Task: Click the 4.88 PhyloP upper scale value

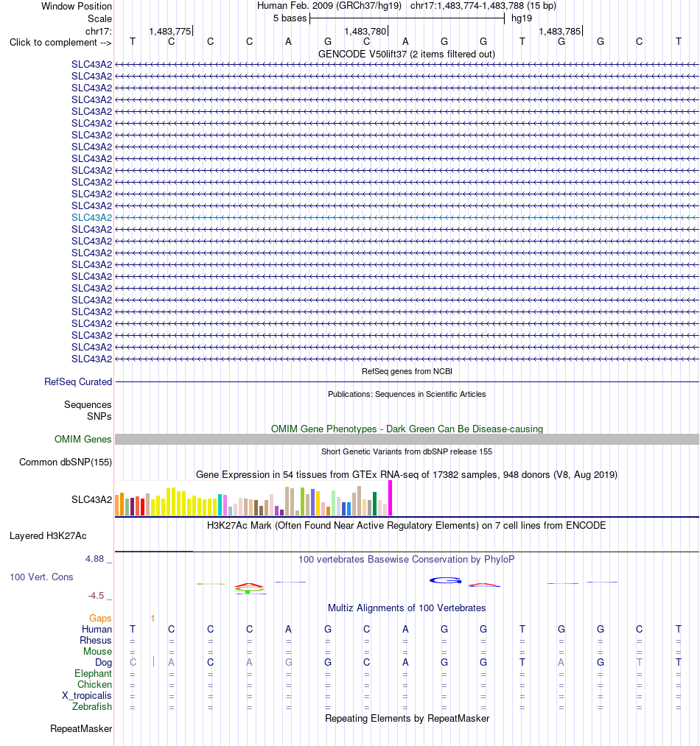Action: (94, 558)
